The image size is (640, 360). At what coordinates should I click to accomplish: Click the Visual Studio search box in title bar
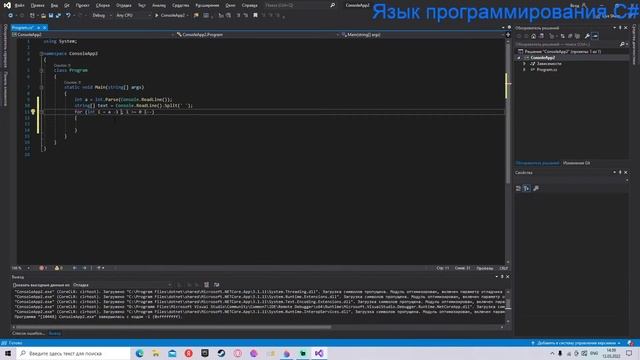[x=300, y=5]
